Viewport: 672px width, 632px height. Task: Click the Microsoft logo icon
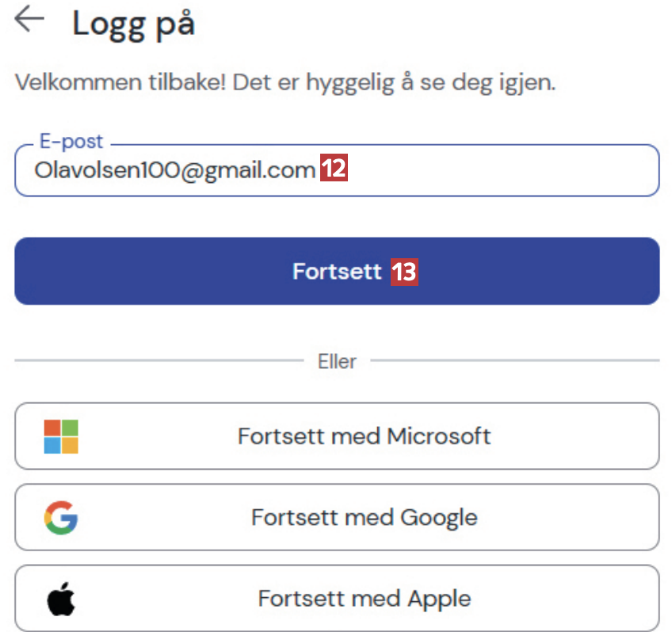click(x=61, y=436)
